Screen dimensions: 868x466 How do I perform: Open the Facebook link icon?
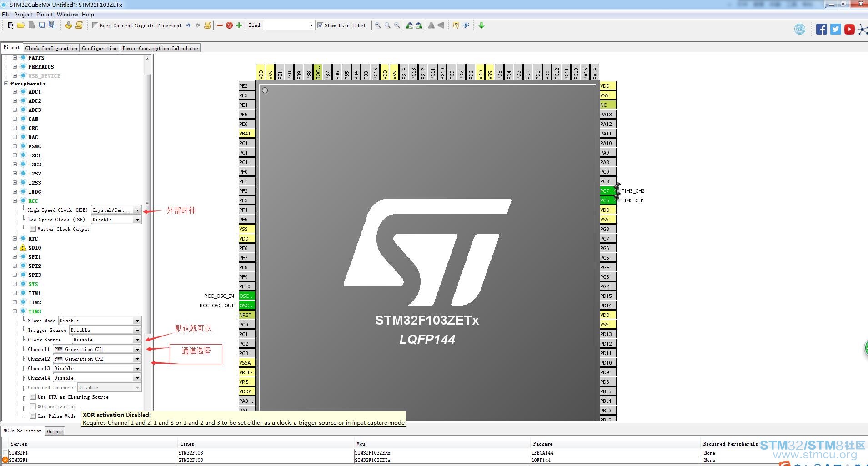[822, 29]
